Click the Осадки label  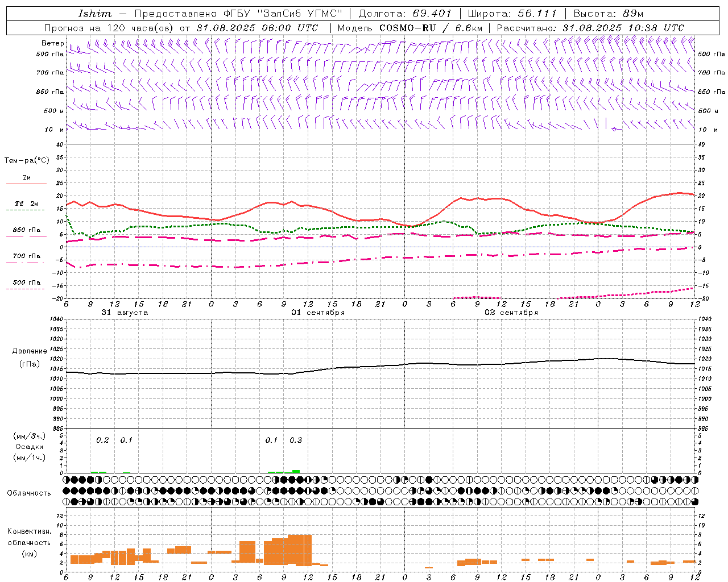(30, 447)
